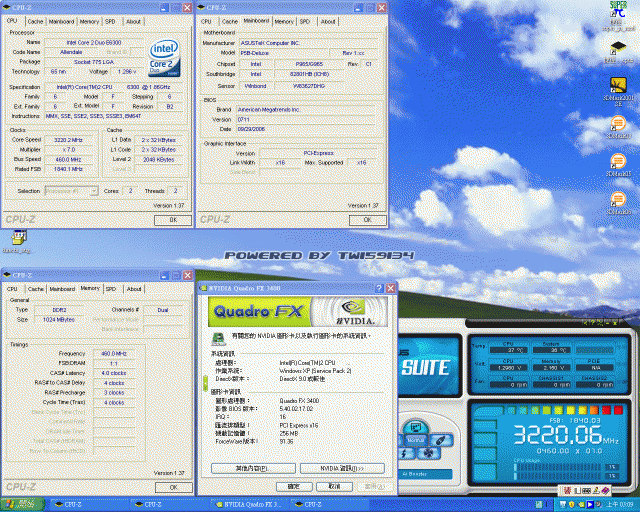Click the NVIDIA 資訊(I) >> button
Viewport: 640px width, 512px height.
click(342, 468)
